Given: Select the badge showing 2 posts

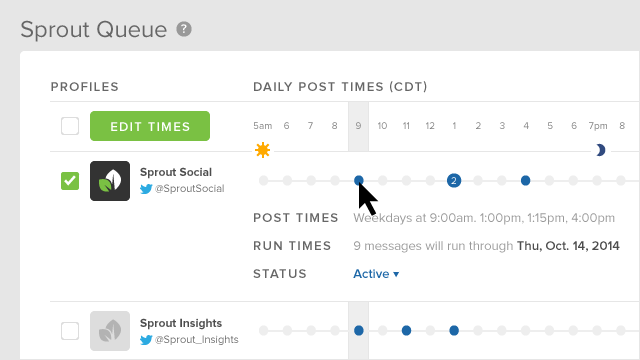Looking at the screenshot, I should (454, 180).
